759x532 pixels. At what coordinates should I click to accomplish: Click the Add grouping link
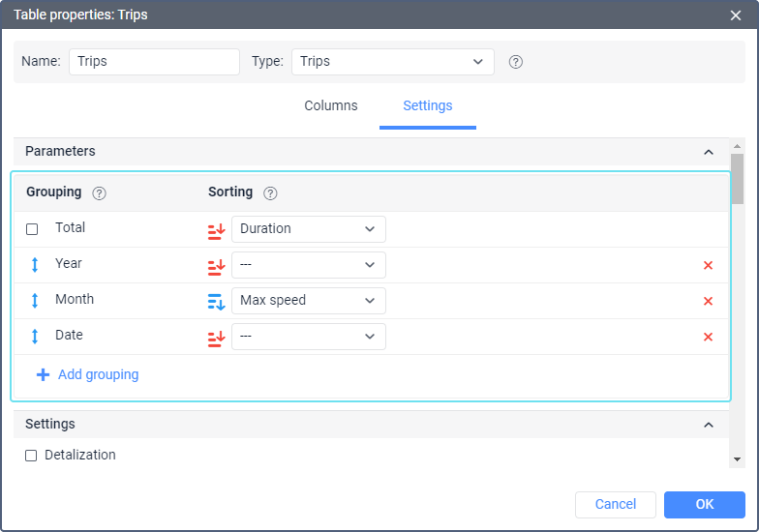click(x=98, y=374)
